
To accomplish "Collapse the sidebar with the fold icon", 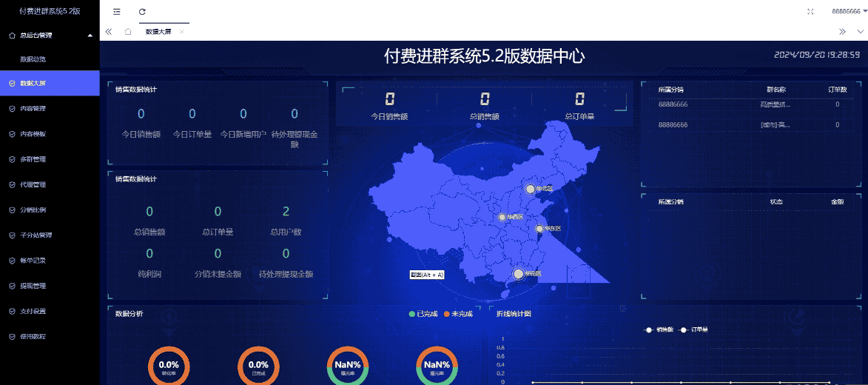I will [117, 12].
